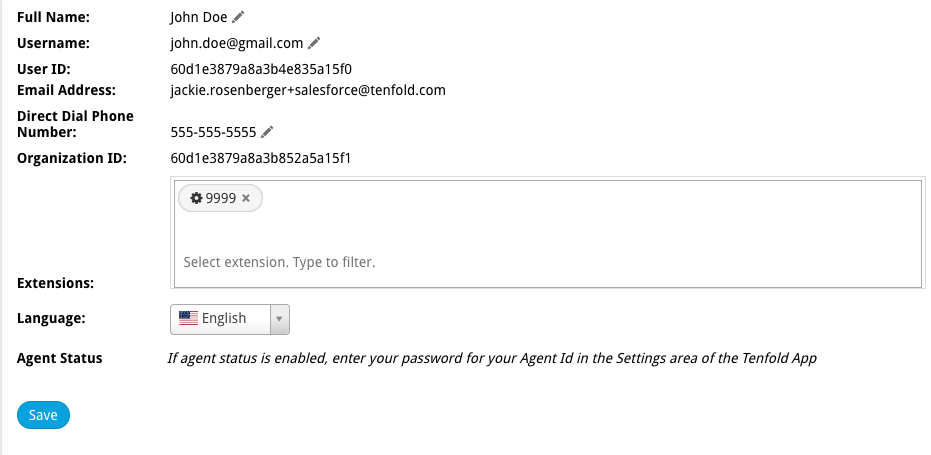931x455 pixels.
Task: Focus the Select extension filter field
Action: coord(279,262)
